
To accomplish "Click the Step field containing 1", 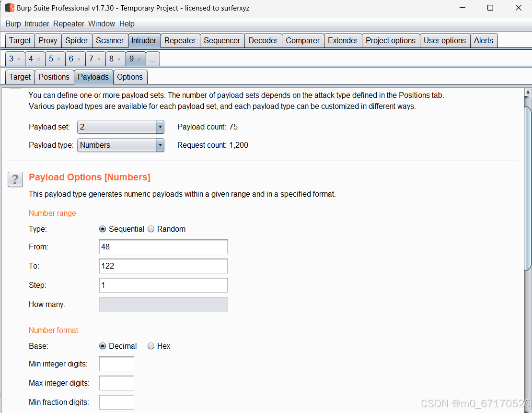I will coord(163,285).
